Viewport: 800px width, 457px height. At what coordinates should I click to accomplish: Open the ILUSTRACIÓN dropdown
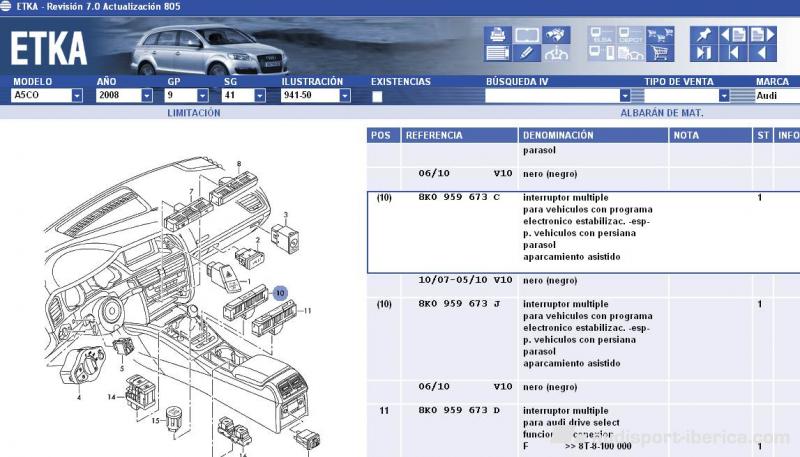(x=345, y=95)
